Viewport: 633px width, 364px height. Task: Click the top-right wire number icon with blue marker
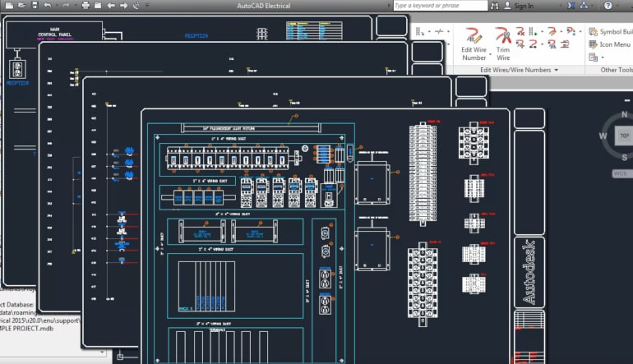[571, 31]
